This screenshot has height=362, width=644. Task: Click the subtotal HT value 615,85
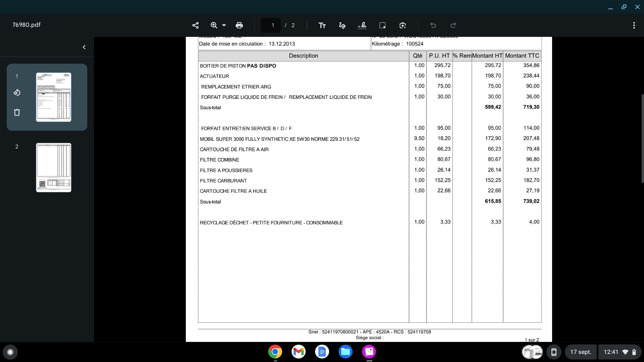(x=493, y=201)
